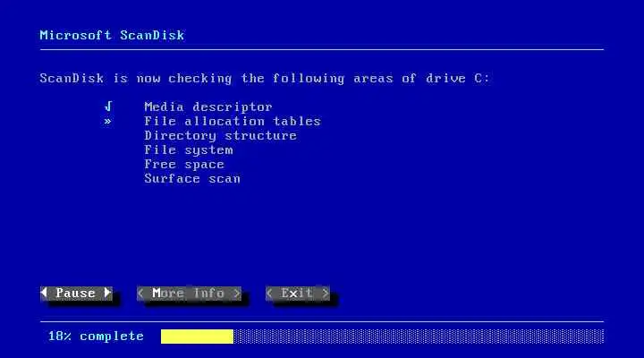Select the Directory structure entry

(x=221, y=136)
